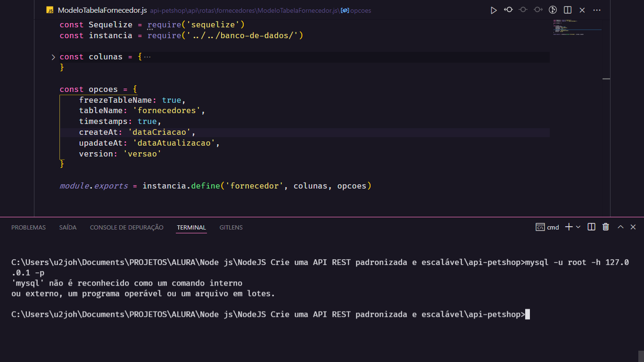The image size is (644, 362).
Task: Click the terminal command prompt cursor
Action: click(x=528, y=314)
